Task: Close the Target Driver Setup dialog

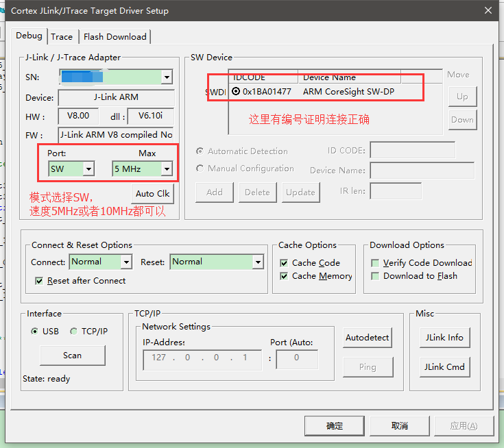Action: 488,11
